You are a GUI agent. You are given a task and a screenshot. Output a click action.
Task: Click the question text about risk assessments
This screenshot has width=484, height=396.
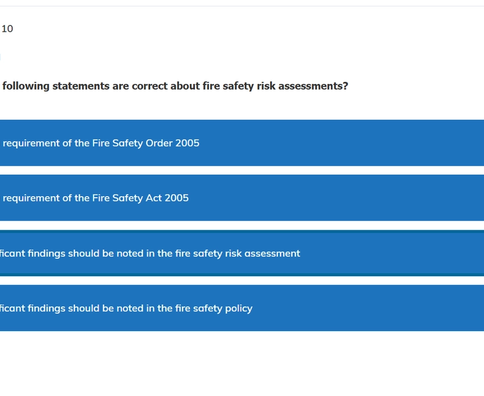(x=175, y=86)
